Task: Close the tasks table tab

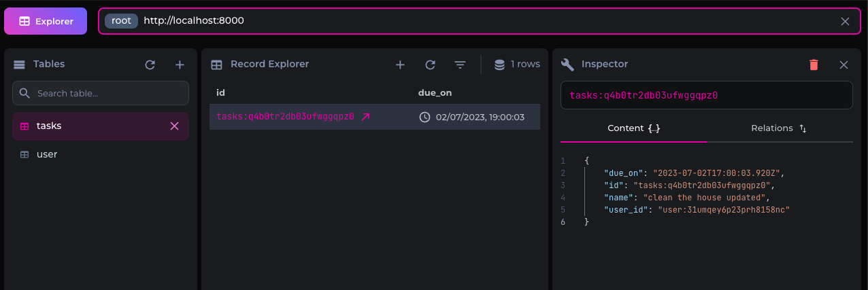Action: point(174,126)
